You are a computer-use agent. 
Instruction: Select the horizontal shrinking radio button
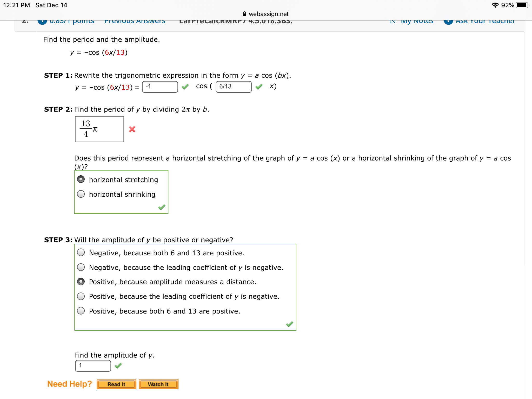pyautogui.click(x=81, y=194)
